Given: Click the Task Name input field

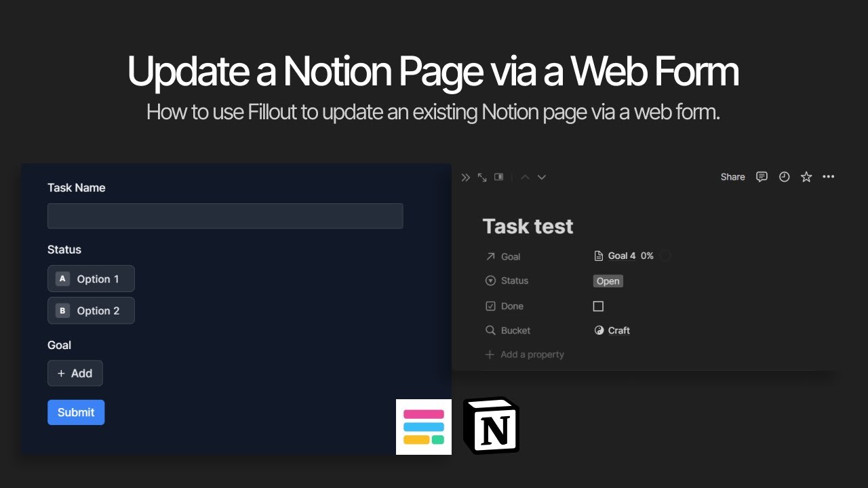Looking at the screenshot, I should pyautogui.click(x=225, y=216).
